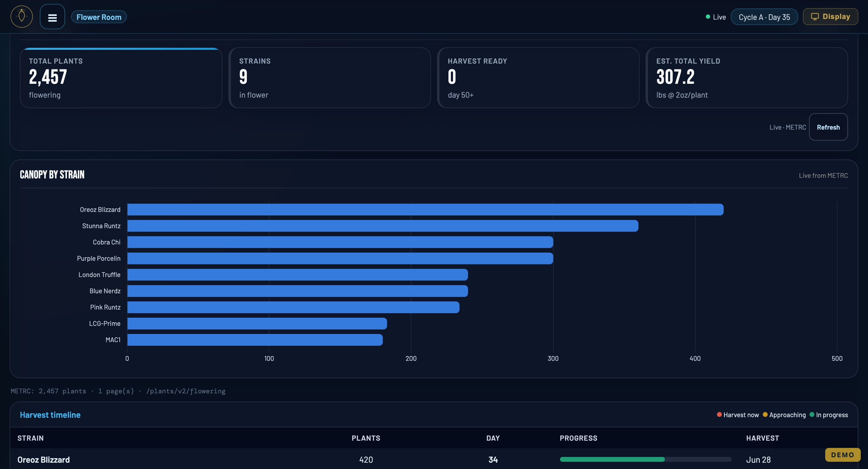Click the Oreoz Blizzard chart bar
Image resolution: width=868 pixels, height=469 pixels.
click(425, 209)
